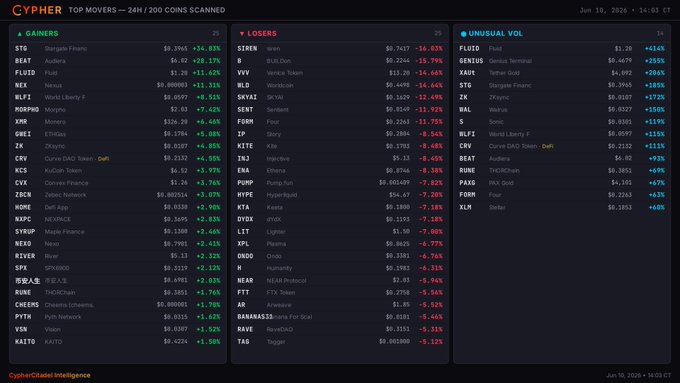Click the VSN Vision ticker
The width and height of the screenshot is (680, 383).
21,329
